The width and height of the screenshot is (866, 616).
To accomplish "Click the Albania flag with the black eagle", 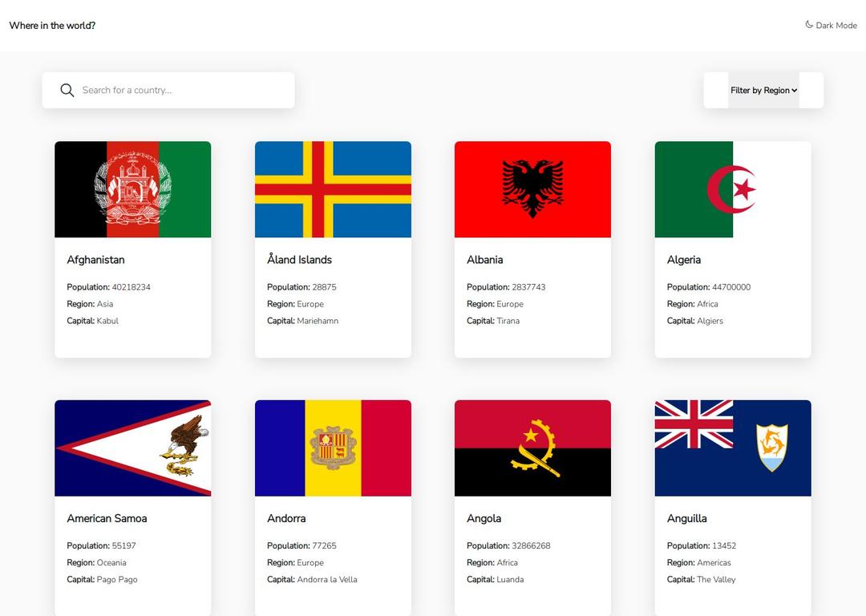I will pos(533,189).
